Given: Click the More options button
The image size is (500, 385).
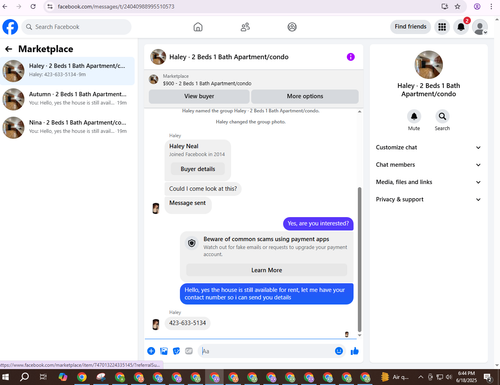Looking at the screenshot, I should 305,96.
